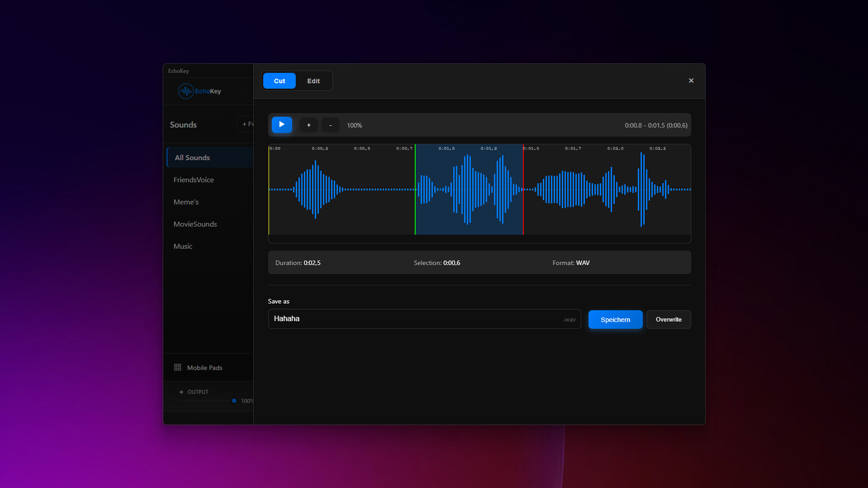Click the Mobile Pads grid icon
The height and width of the screenshot is (488, 868).
point(178,367)
